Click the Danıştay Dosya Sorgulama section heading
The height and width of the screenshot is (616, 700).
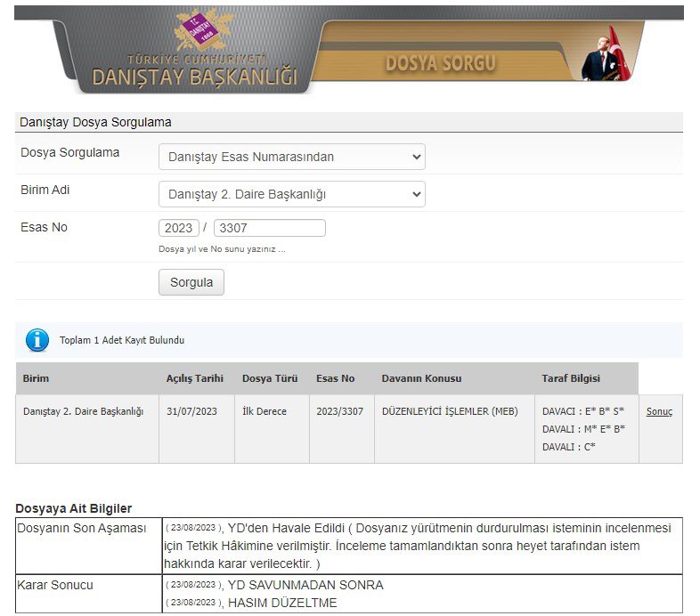(95, 122)
